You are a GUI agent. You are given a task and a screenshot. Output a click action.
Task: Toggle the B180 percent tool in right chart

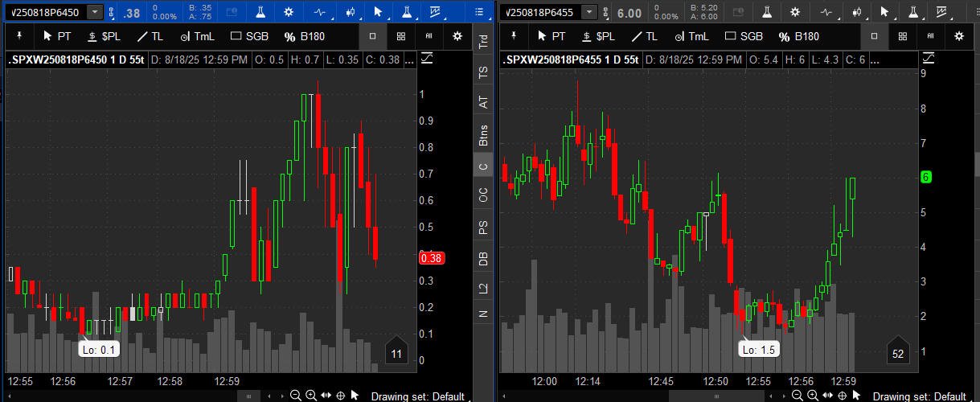click(798, 36)
